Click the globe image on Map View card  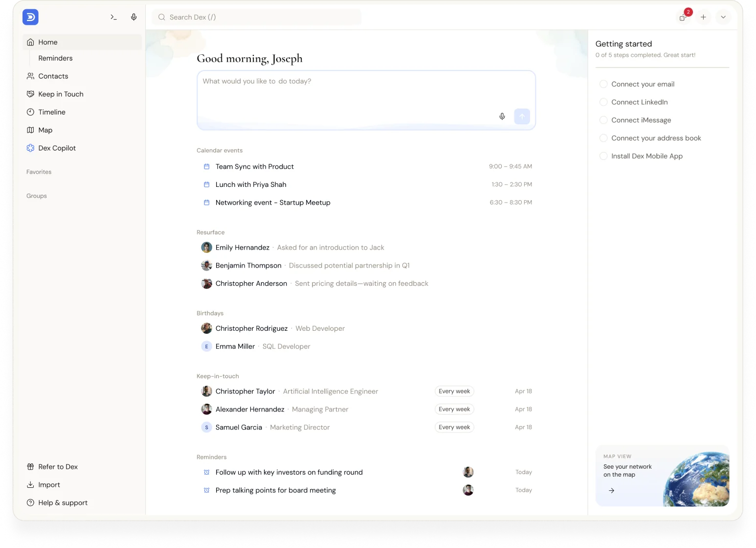696,479
